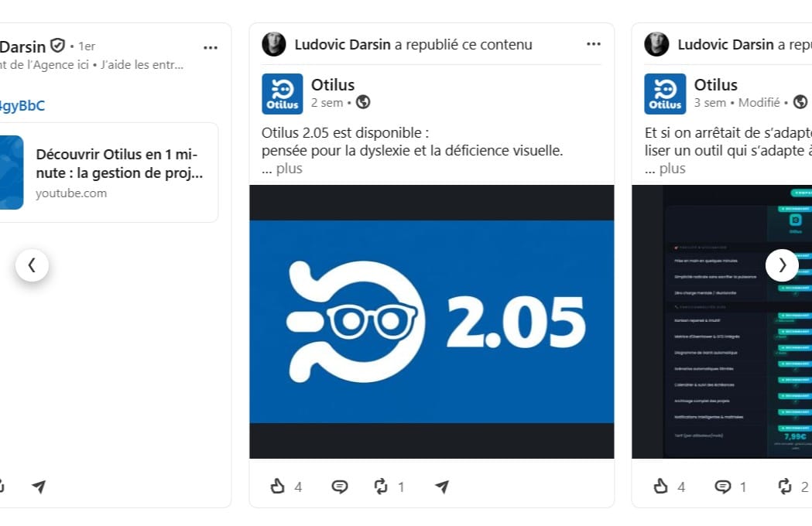Comment on the 'Et si on arrêtait' post
Viewport: 812px width, 526px height.
(x=723, y=486)
